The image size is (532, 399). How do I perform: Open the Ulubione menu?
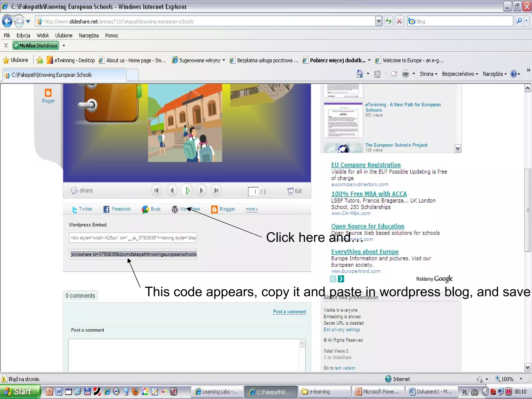click(64, 35)
